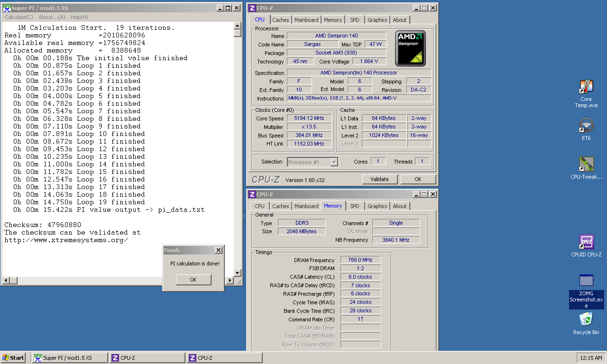The height and width of the screenshot is (364, 607).
Task: Switch to CPU tab in lower CPU-Z window
Action: [x=259, y=206]
